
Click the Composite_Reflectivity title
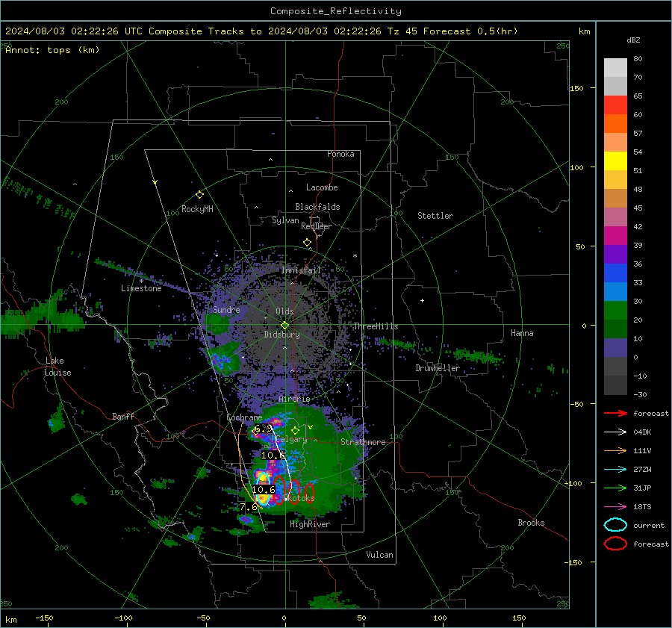[335, 11]
